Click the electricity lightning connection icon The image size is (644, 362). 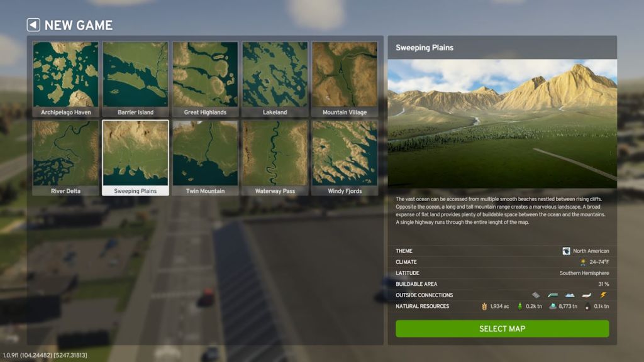(x=602, y=295)
